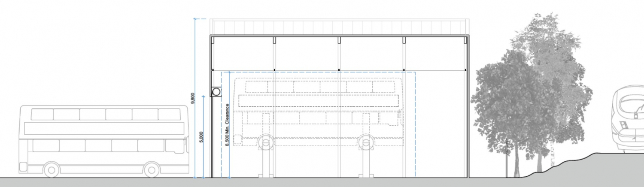Select the circular duct on left wall

coord(216,92)
